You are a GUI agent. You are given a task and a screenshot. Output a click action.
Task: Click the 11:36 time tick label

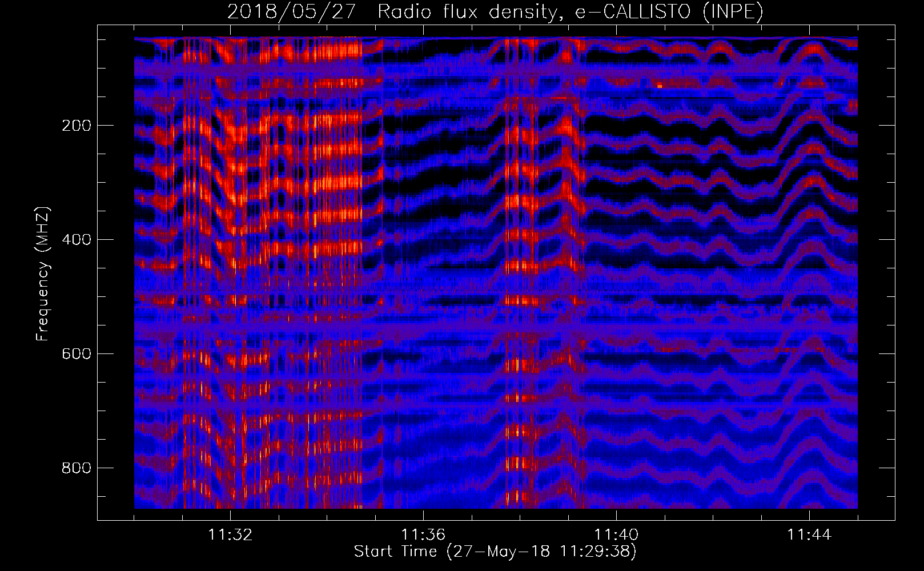pyautogui.click(x=423, y=535)
